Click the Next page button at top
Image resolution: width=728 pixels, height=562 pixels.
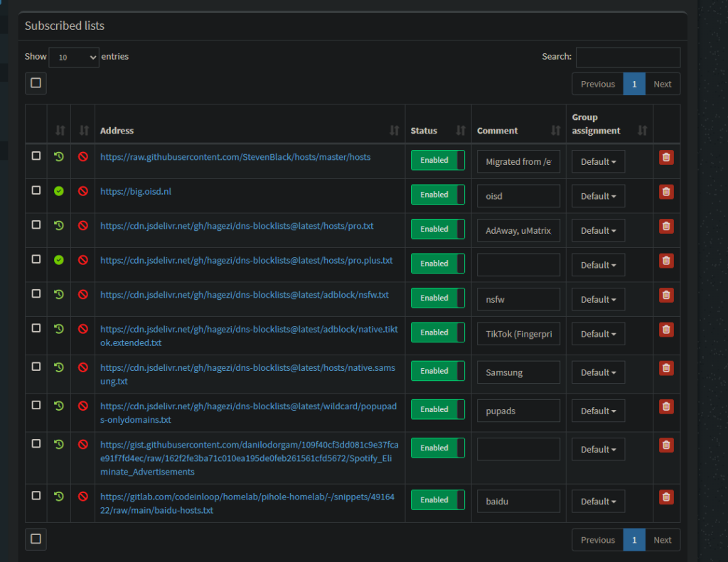(x=662, y=84)
